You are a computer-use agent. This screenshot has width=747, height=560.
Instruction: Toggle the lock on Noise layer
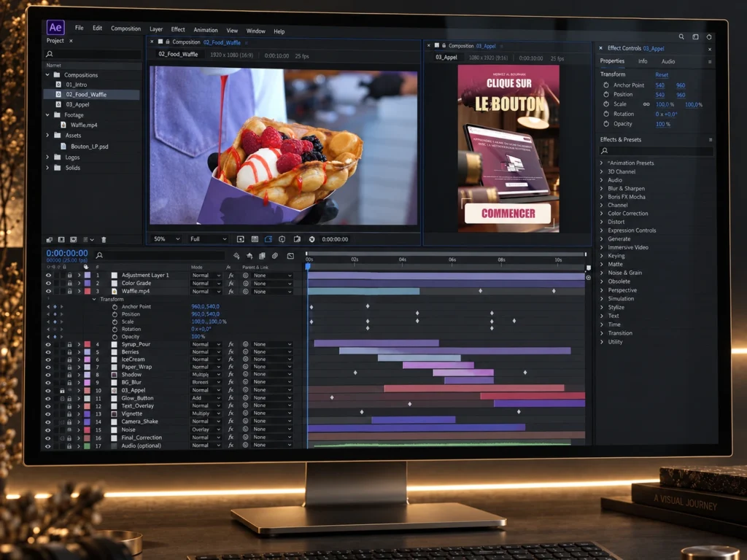(69, 430)
